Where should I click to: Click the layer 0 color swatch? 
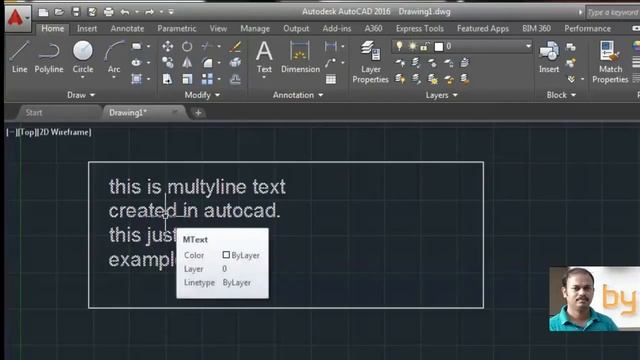439,47
